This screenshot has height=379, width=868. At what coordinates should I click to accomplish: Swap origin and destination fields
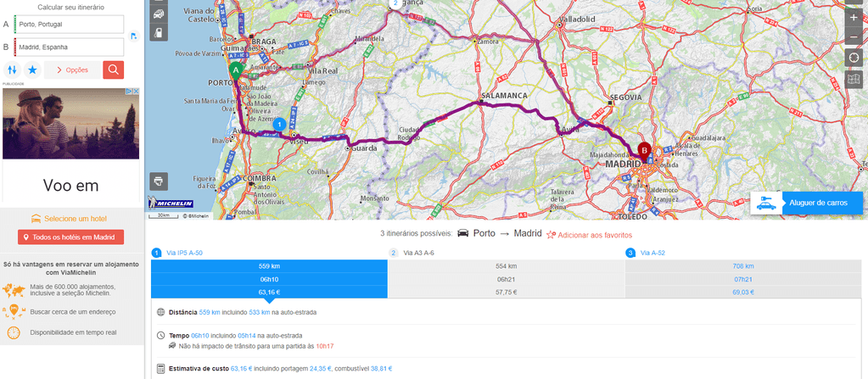tap(13, 70)
